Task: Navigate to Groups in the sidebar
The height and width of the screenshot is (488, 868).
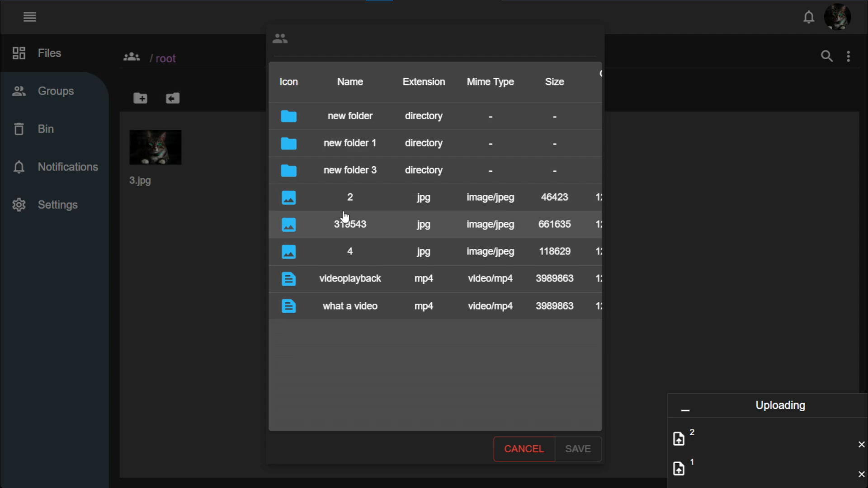Action: (x=55, y=91)
